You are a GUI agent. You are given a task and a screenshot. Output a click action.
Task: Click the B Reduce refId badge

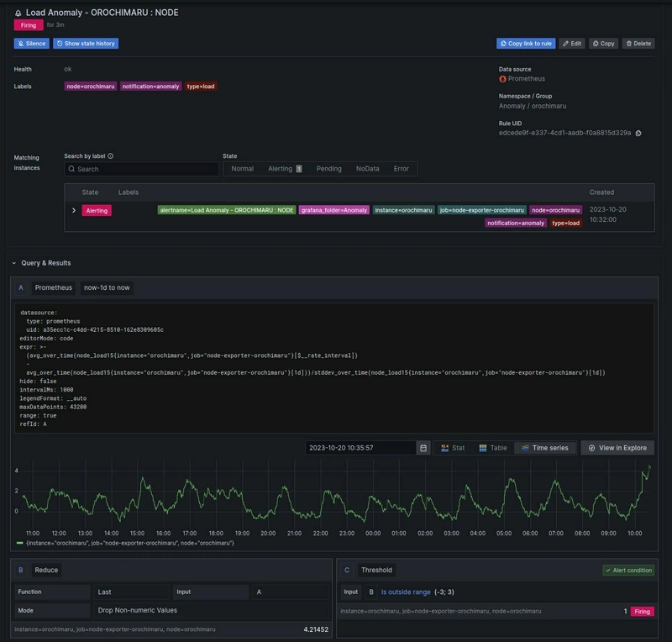(x=20, y=570)
